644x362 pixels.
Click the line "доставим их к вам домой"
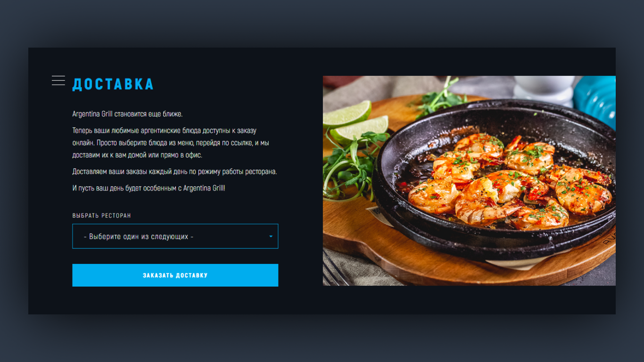point(109,155)
